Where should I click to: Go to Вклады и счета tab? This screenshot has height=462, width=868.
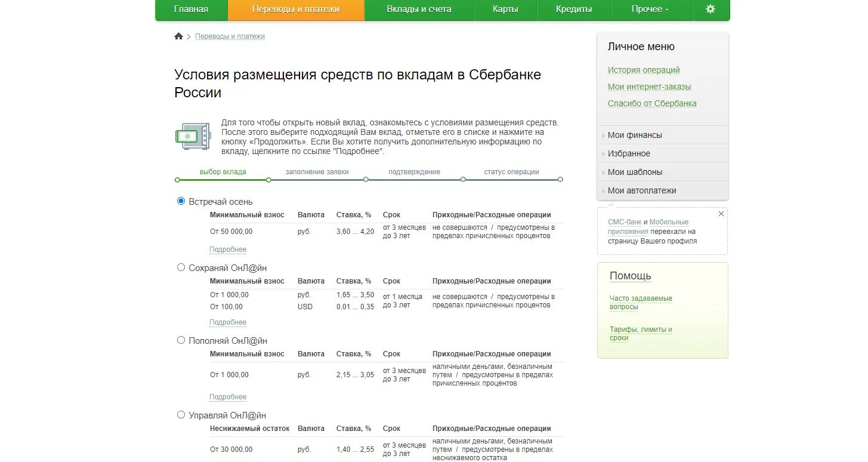tap(419, 9)
